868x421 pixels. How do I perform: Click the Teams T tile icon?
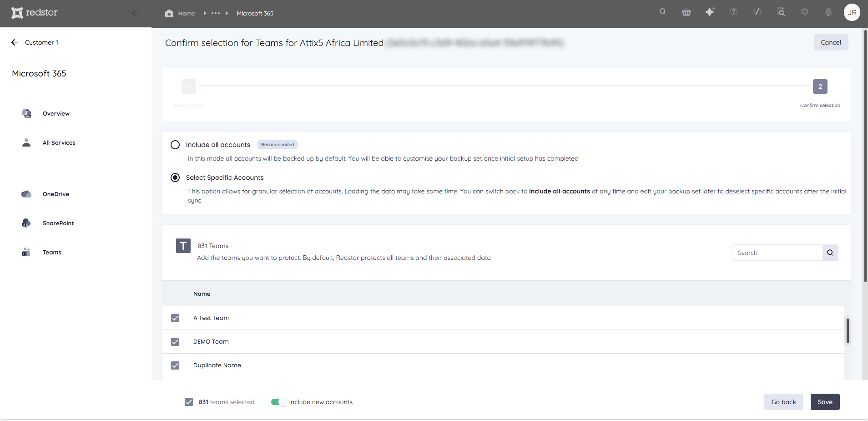183,246
